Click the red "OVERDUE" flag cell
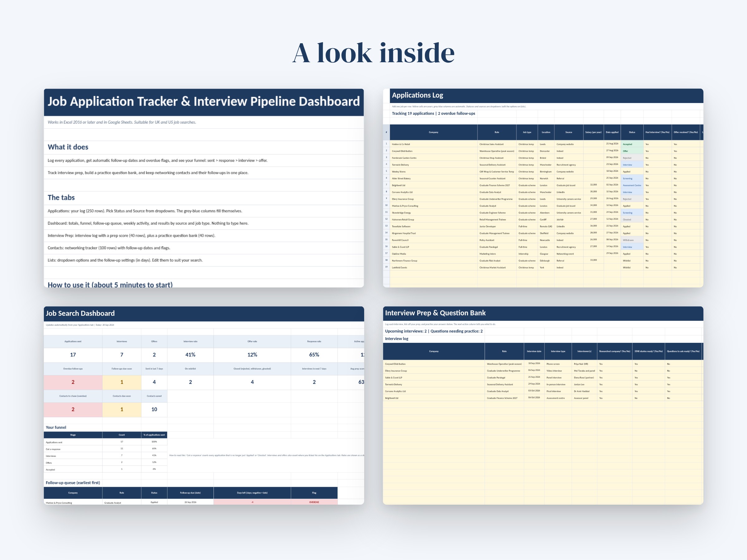The width and height of the screenshot is (747, 560). click(314, 502)
